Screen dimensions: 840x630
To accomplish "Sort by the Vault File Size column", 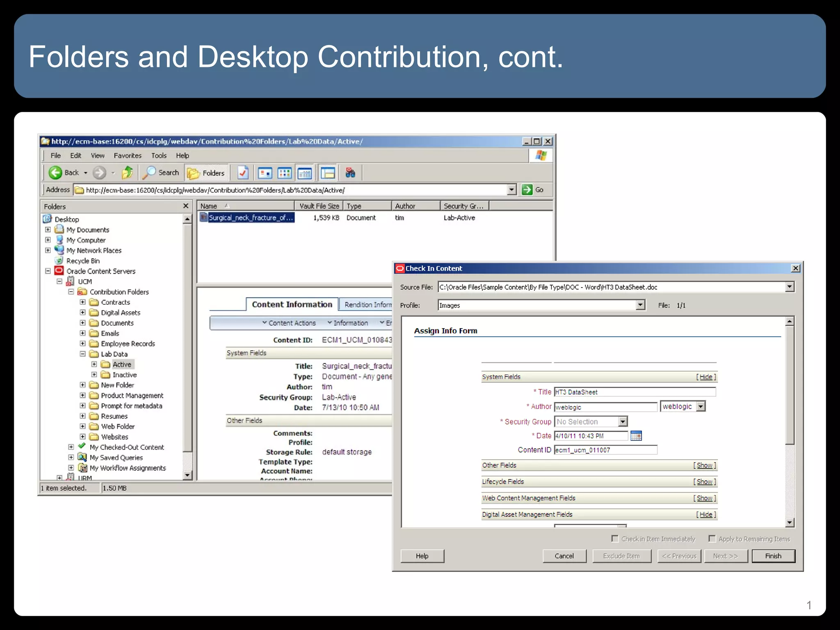I will pos(319,206).
